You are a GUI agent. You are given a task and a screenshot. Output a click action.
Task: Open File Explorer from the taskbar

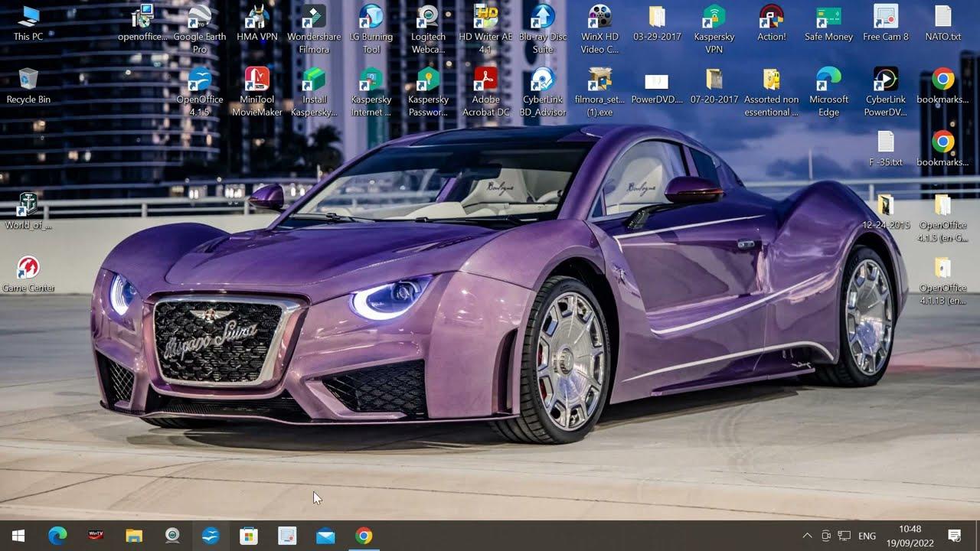(134, 536)
